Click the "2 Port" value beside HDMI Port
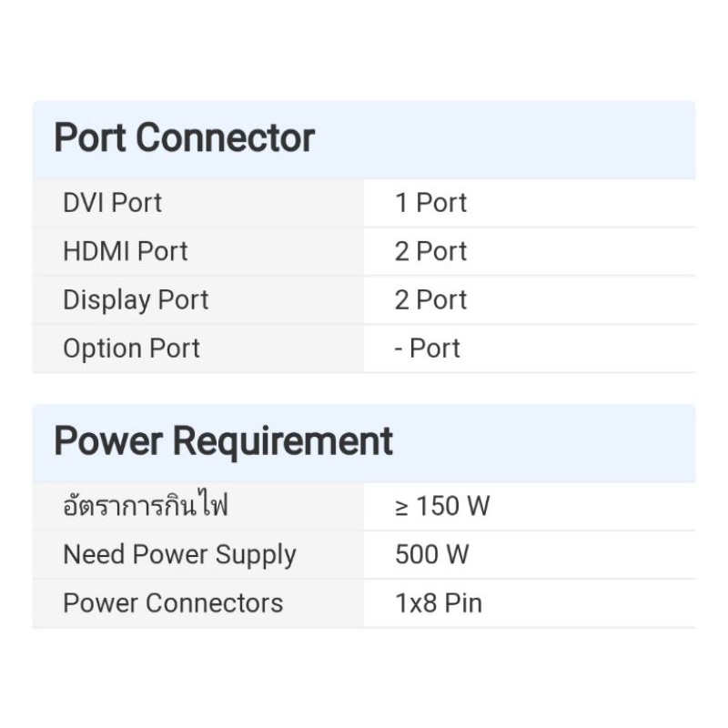Image resolution: width=728 pixels, height=728 pixels. tap(430, 251)
